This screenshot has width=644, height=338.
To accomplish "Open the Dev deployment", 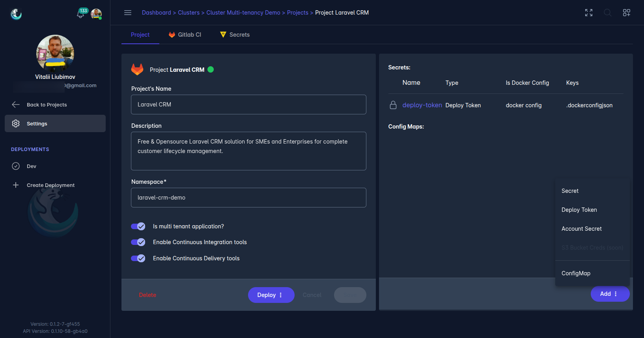I will tap(55, 166).
